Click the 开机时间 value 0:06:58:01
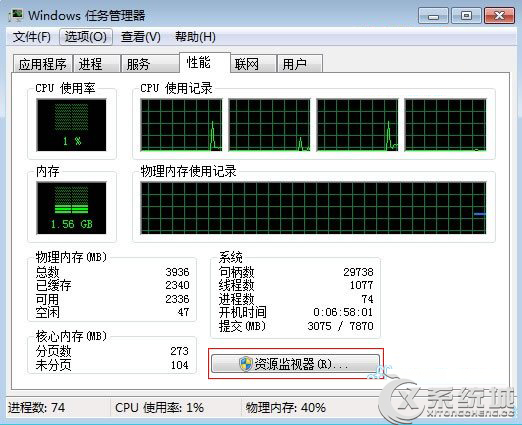Screen dimensions: 522x425 [x=343, y=312]
